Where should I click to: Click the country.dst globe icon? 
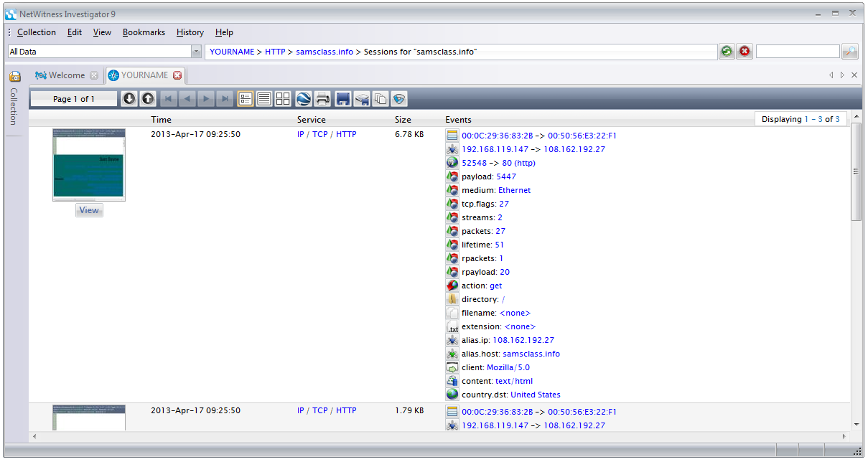pyautogui.click(x=452, y=395)
